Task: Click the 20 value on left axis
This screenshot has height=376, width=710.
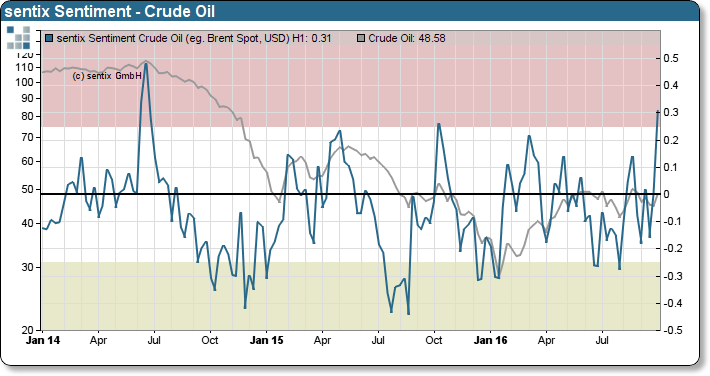Action: pyautogui.click(x=27, y=330)
